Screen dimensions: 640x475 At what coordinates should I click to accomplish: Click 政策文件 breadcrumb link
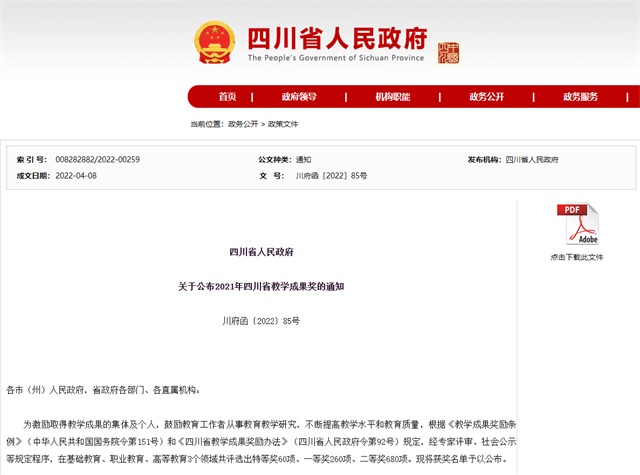[283, 124]
